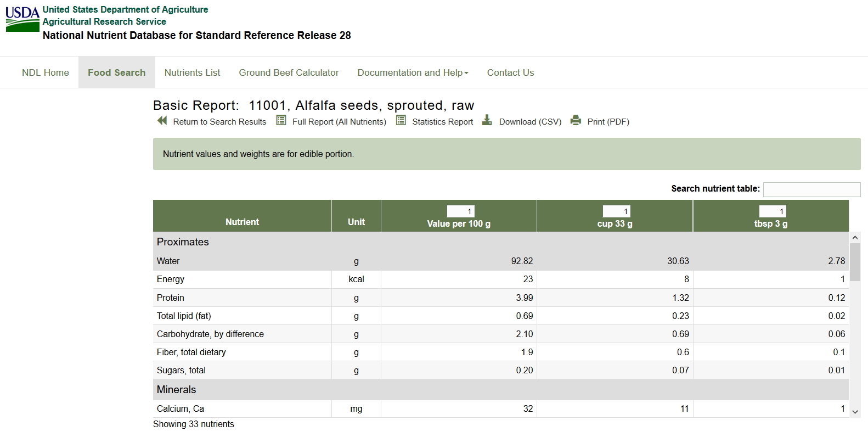Open United States Department of Agriculture link
Screen dimensions: 868x437
pos(126,9)
